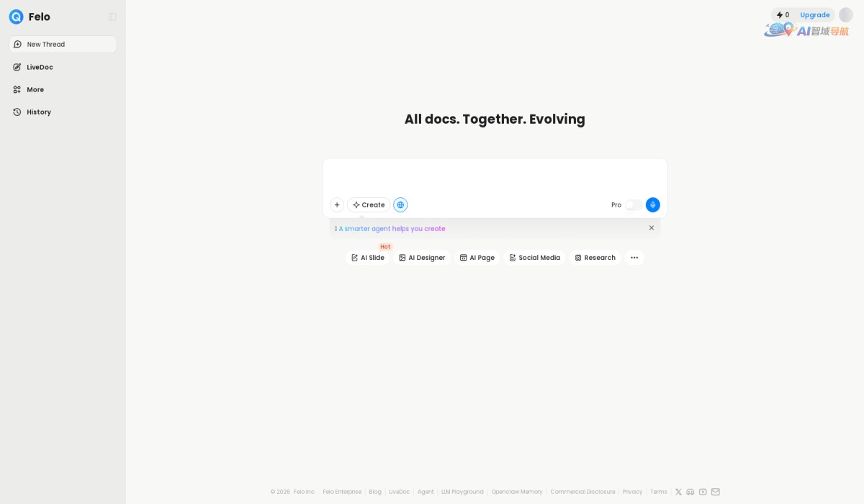Select the AI Slide tool
The height and width of the screenshot is (504, 864).
(368, 258)
